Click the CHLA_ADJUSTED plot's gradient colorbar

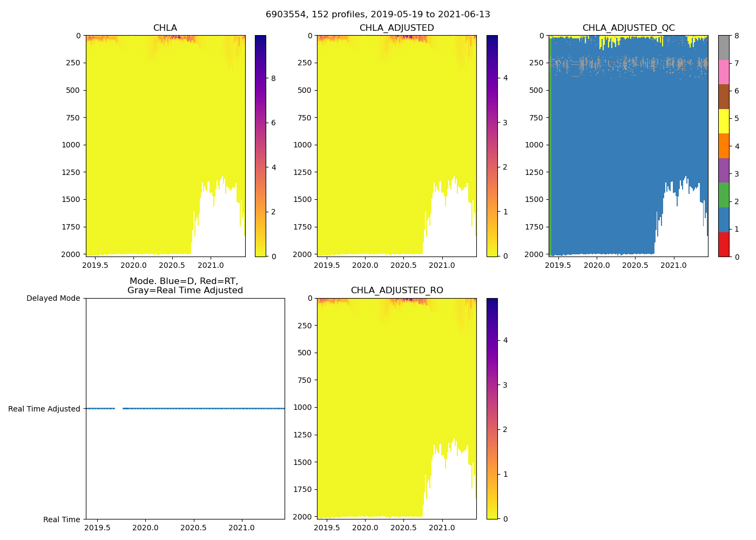[492, 146]
